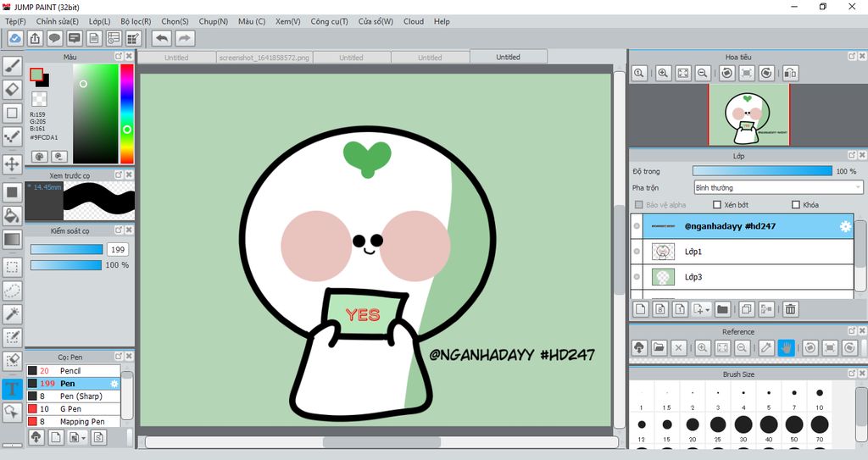This screenshot has width=868, height=460.
Task: Select the Move tool
Action: [12, 163]
